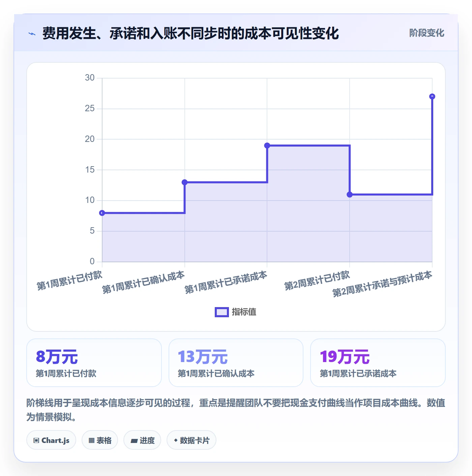Select the 数据卡片 tag chip
472x476 pixels.
click(x=191, y=440)
